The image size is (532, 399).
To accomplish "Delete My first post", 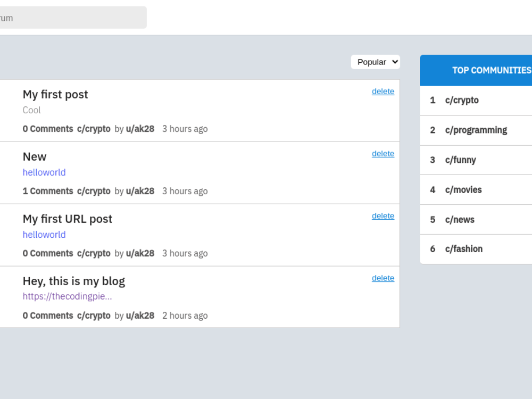I will click(383, 91).
